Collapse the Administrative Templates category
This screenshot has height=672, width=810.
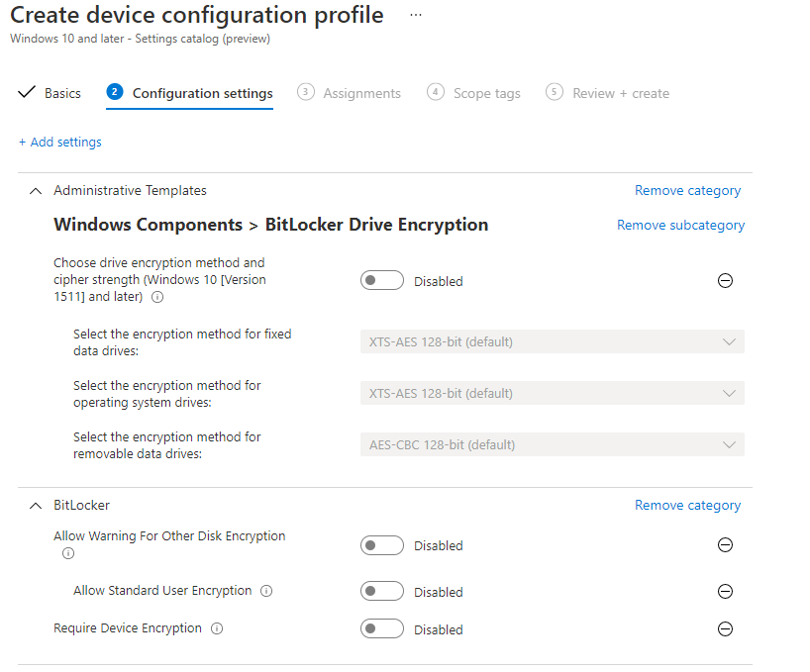35,191
